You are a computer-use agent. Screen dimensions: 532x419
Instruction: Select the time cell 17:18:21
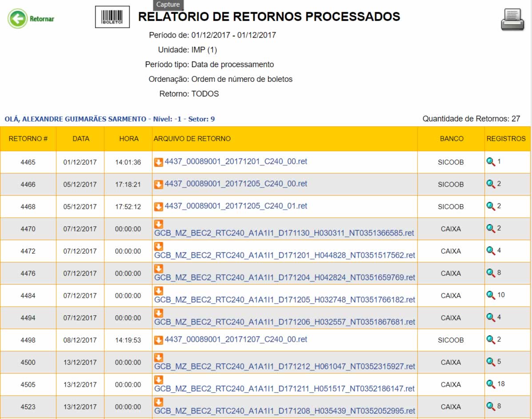click(x=128, y=185)
